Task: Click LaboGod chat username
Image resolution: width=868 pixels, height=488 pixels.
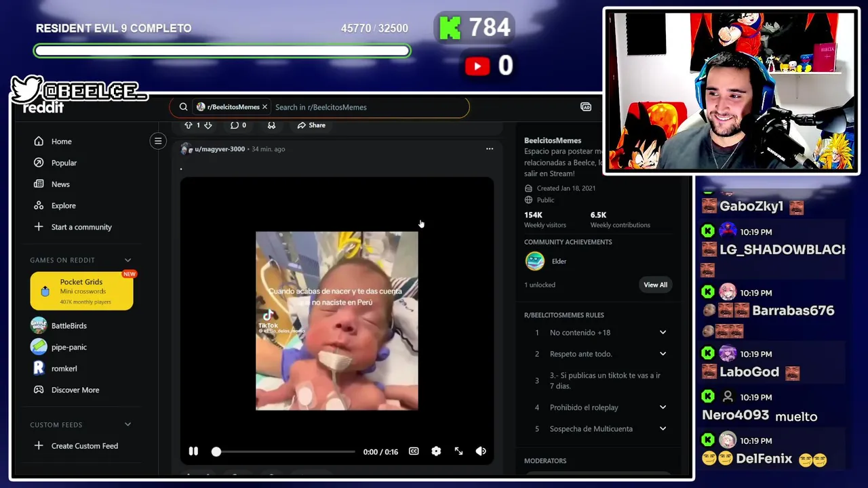Action: point(749,372)
